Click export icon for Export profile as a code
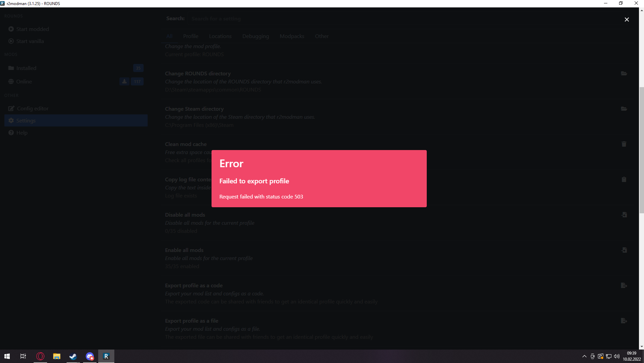The height and width of the screenshot is (363, 644). point(624,285)
